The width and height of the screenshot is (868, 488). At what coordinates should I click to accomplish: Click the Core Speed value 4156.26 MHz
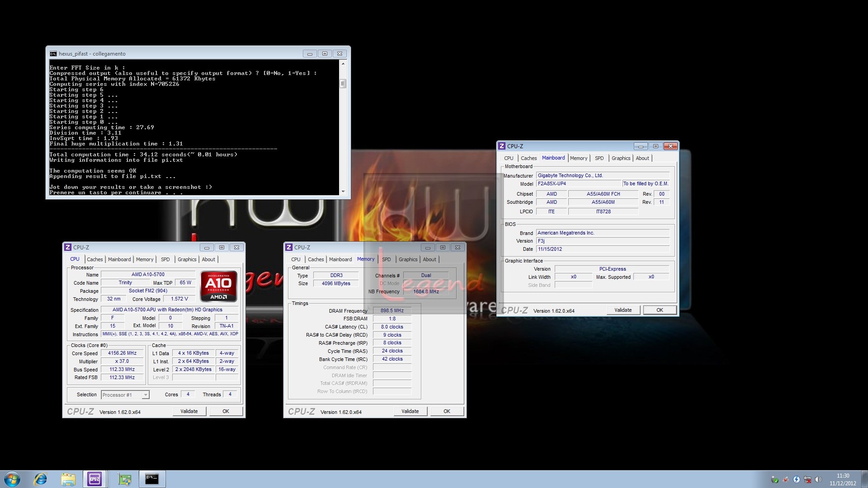(x=123, y=353)
